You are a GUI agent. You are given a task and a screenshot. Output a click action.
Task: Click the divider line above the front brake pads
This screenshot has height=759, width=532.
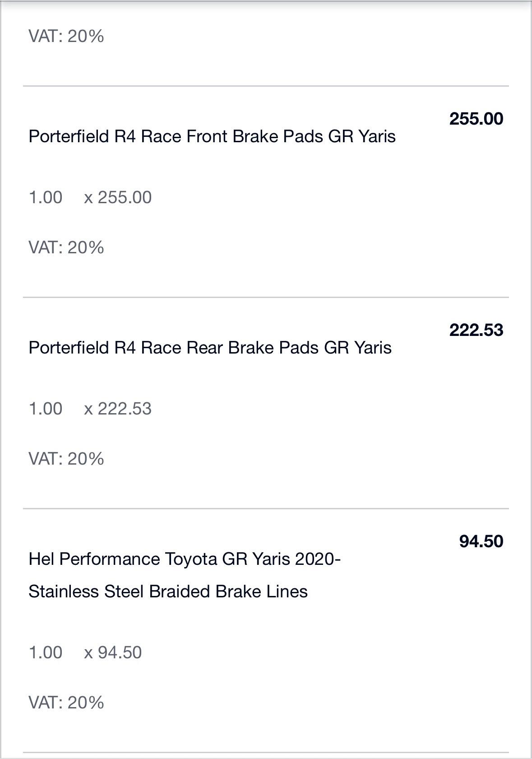[266, 86]
